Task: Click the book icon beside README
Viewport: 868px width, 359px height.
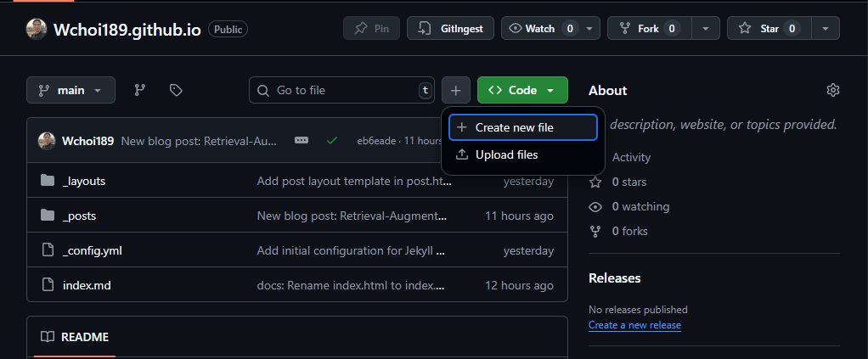Action: click(x=48, y=337)
